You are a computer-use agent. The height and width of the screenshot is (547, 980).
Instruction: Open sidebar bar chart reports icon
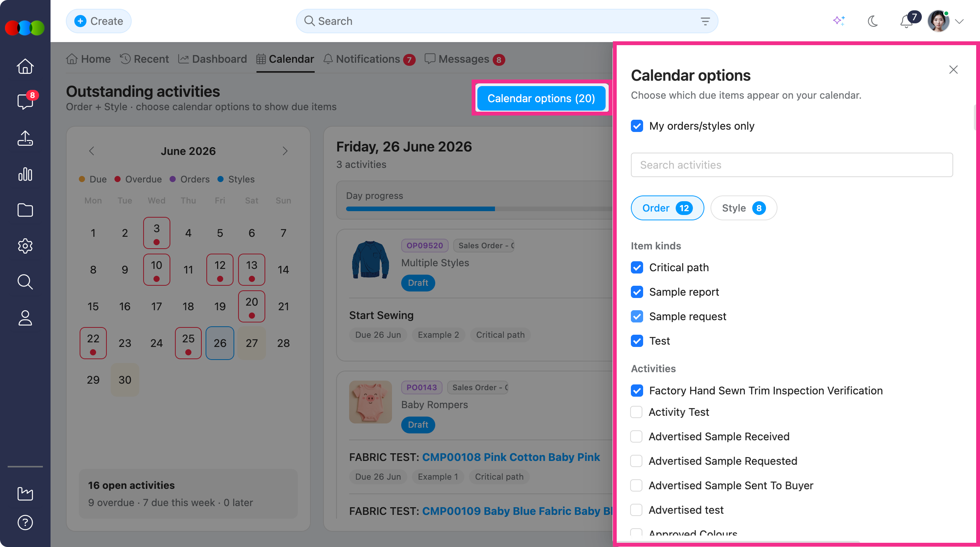pyautogui.click(x=25, y=174)
